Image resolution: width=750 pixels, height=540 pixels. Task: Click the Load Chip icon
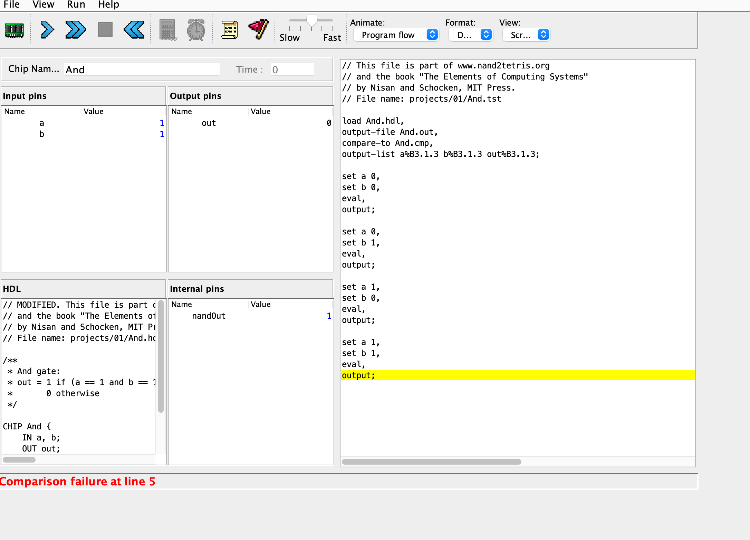coord(15,30)
